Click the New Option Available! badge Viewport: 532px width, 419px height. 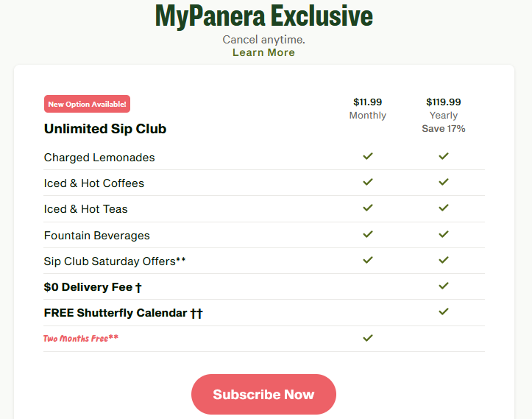(87, 104)
